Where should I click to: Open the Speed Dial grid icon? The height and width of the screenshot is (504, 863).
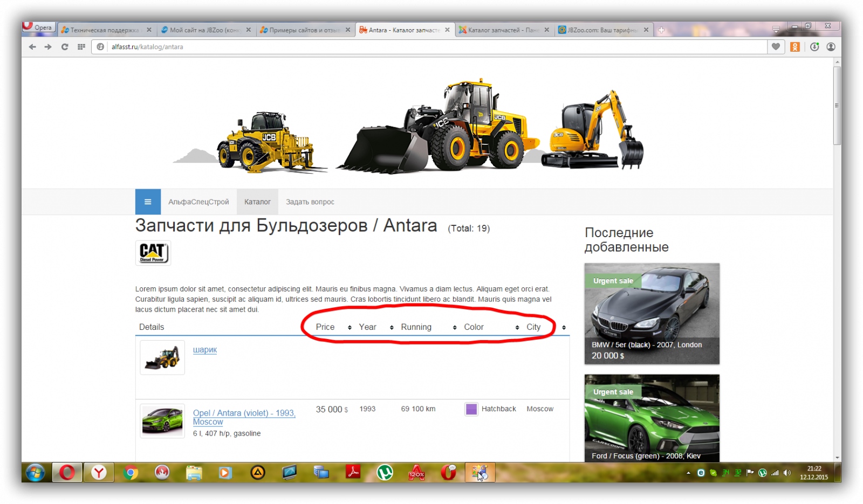pyautogui.click(x=81, y=47)
